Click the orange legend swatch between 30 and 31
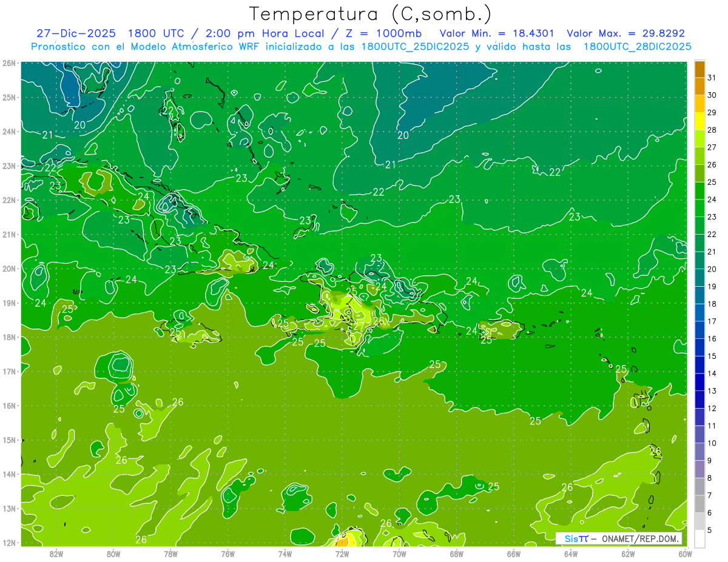Screen dimensions: 728x562 [x=699, y=86]
